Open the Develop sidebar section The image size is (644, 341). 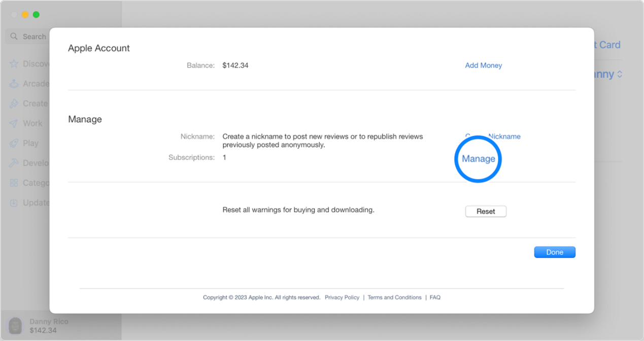pos(14,162)
